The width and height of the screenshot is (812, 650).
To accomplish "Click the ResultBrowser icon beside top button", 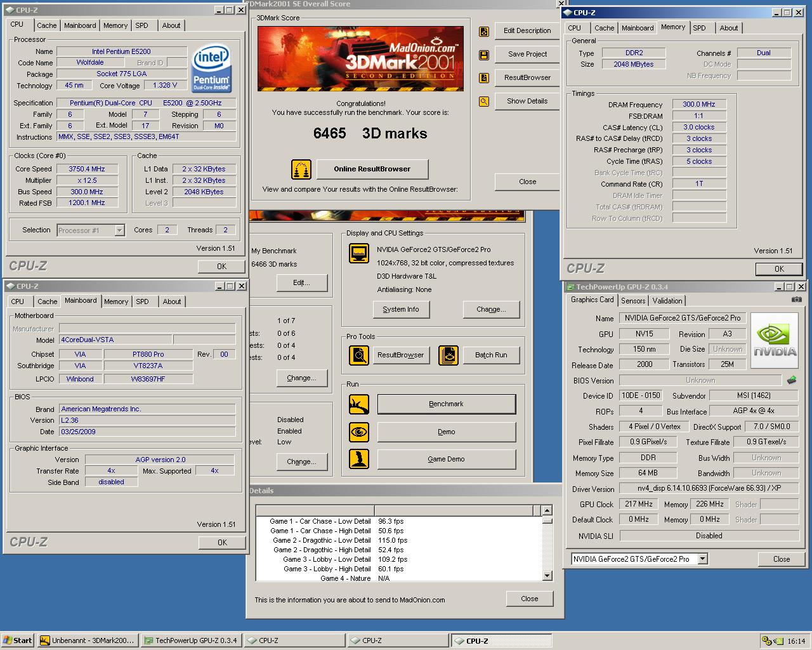I will tap(484, 78).
